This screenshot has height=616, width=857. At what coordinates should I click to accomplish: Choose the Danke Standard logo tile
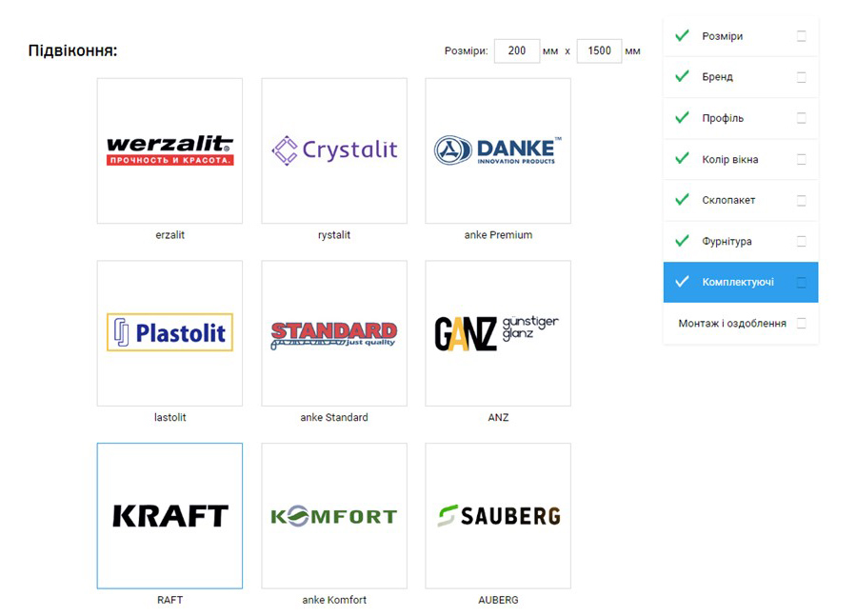click(x=334, y=333)
